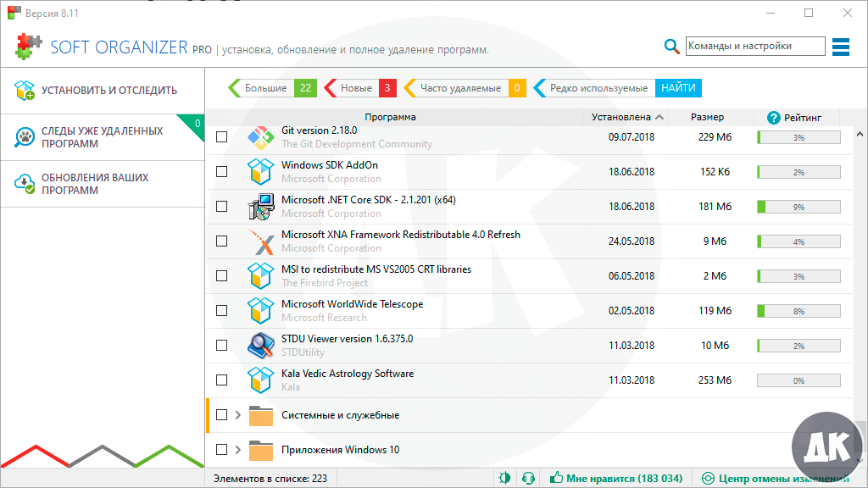868x488 pixels.
Task: Apply the Часто удаляемые filter
Action: (x=465, y=88)
